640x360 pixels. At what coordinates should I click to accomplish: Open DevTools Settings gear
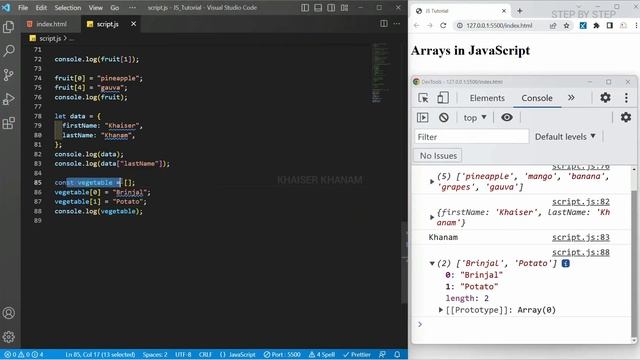(x=605, y=98)
